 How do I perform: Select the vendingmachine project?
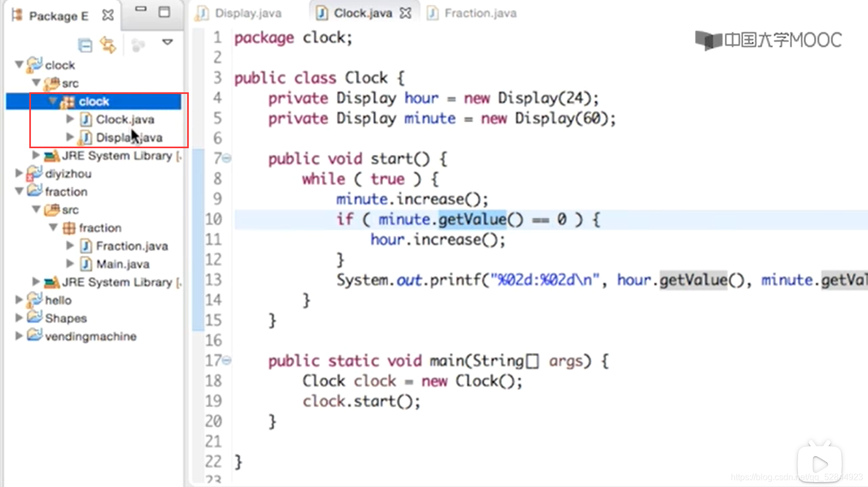pos(91,337)
